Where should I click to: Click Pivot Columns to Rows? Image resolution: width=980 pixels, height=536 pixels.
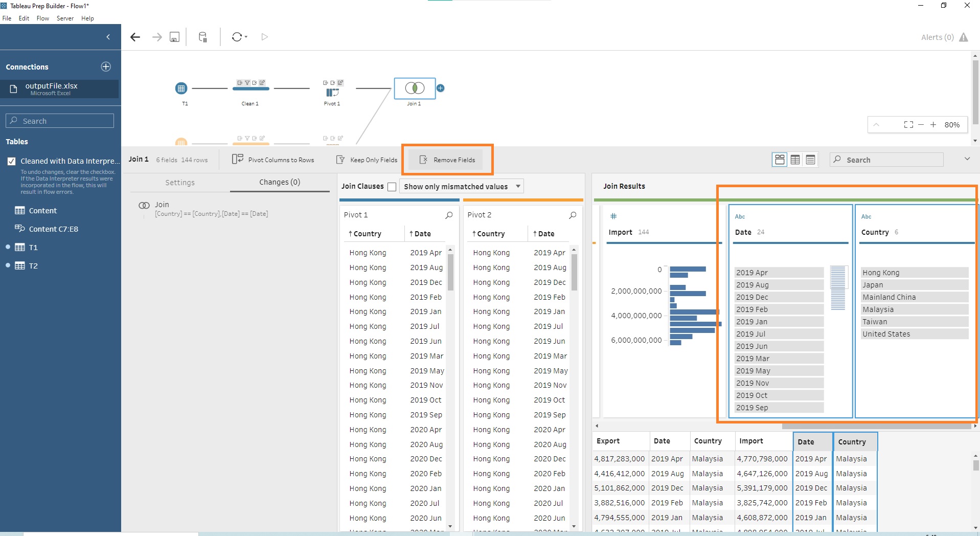(x=273, y=160)
